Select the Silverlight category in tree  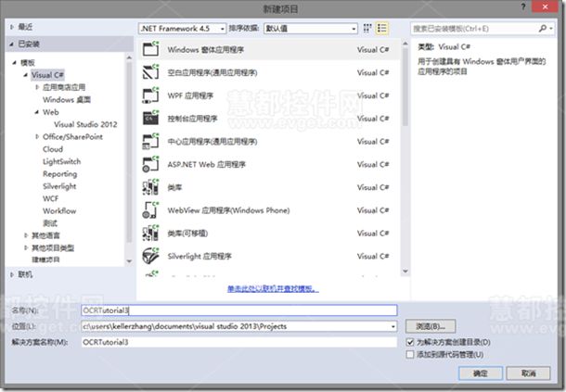pyautogui.click(x=59, y=186)
